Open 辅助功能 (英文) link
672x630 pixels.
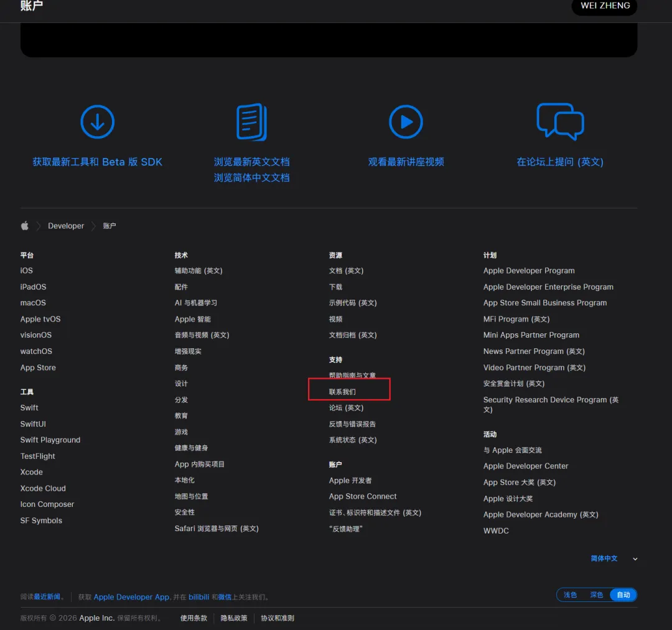click(198, 271)
